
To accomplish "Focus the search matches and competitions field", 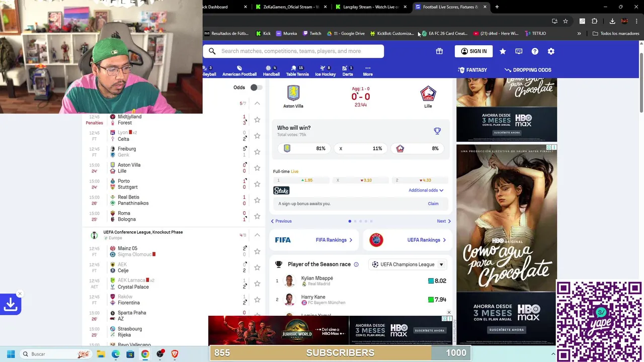I will pyautogui.click(x=293, y=51).
